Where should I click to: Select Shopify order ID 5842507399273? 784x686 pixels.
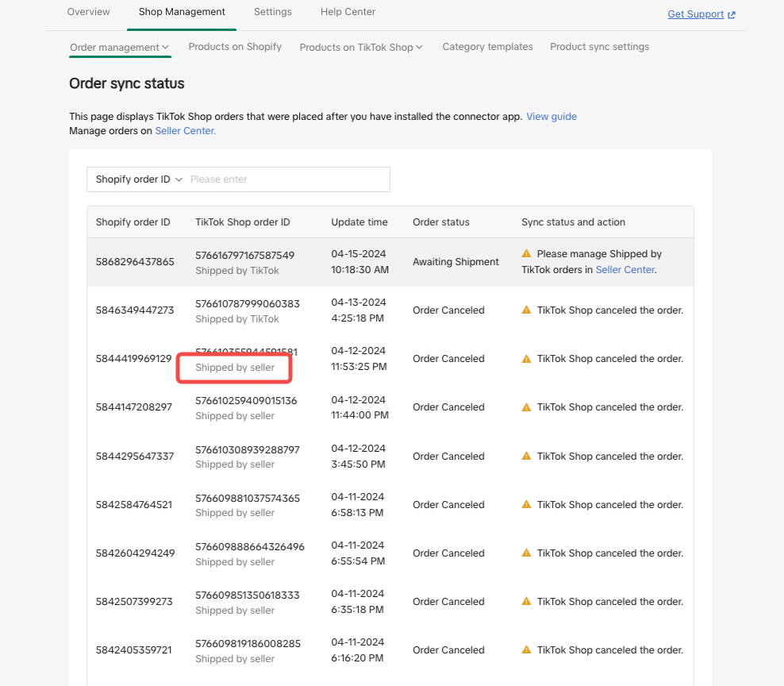pos(134,602)
